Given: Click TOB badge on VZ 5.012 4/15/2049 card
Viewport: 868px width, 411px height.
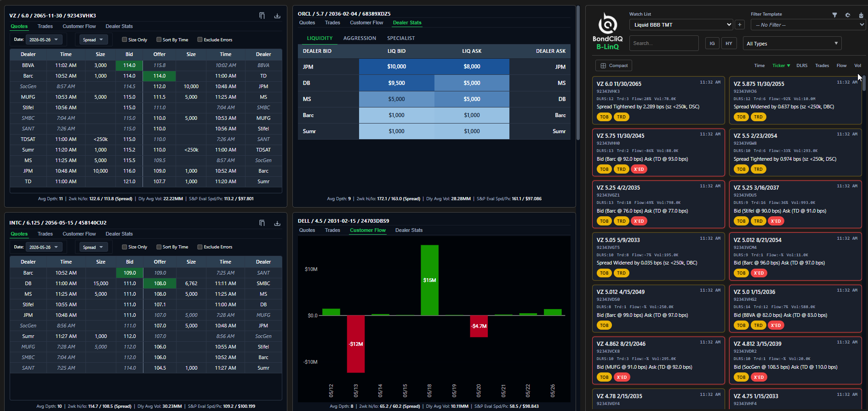Looking at the screenshot, I should point(604,325).
